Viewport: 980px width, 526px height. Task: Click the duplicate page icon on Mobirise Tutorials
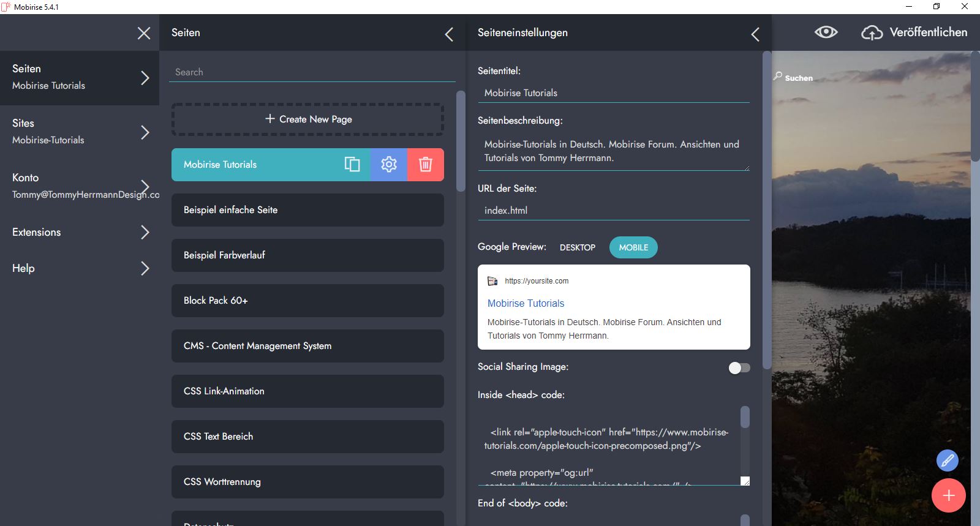pos(352,165)
